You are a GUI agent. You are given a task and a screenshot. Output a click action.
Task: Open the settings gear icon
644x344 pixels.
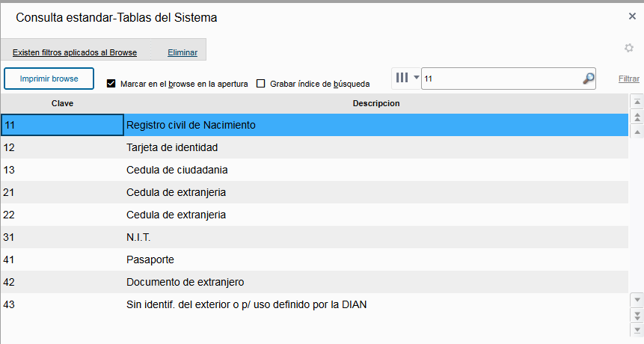click(x=629, y=48)
